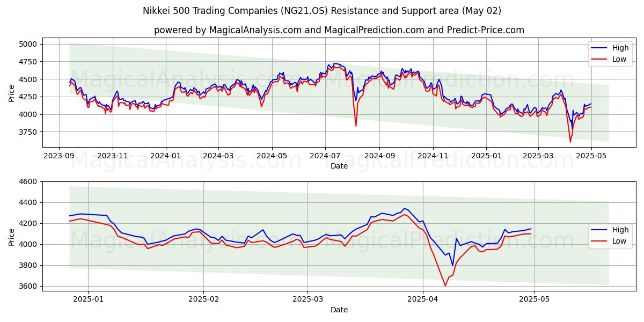This screenshot has height=322, width=644.
Task: Click the 4600 price tick on bottom chart
Action: pos(28,182)
